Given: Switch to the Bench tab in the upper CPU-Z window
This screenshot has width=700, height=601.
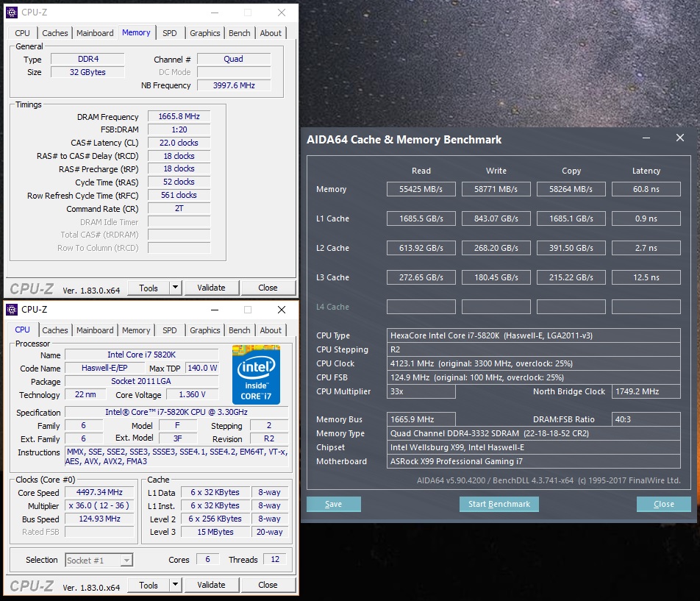Looking at the screenshot, I should [x=240, y=33].
